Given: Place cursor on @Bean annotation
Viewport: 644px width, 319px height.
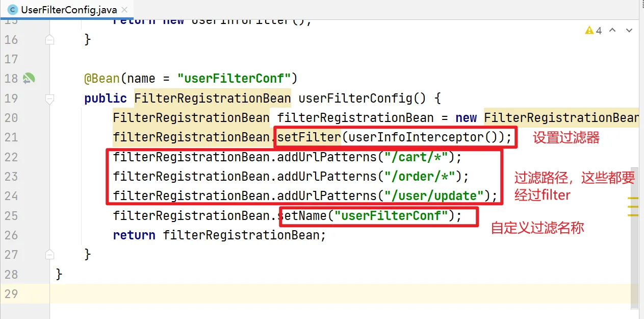Looking at the screenshot, I should pyautogui.click(x=101, y=79).
